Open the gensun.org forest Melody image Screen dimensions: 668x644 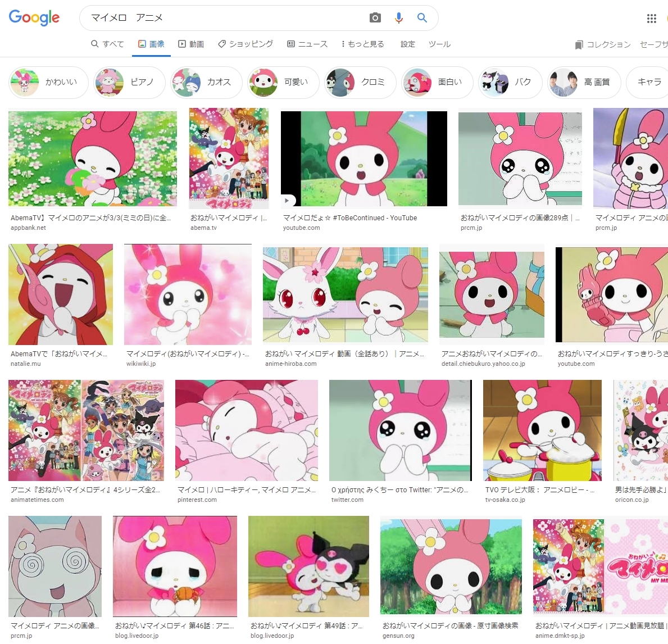451,566
